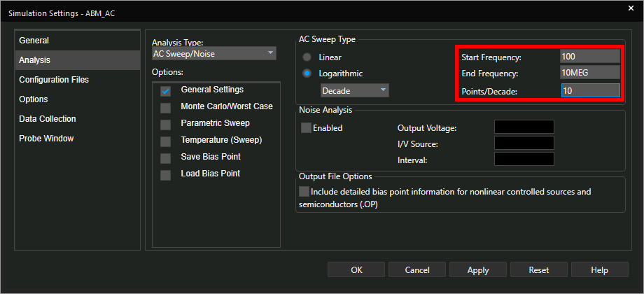Viewport: 644px width, 294px height.
Task: Select the Logarithmic sweep radio button
Action: pos(307,74)
